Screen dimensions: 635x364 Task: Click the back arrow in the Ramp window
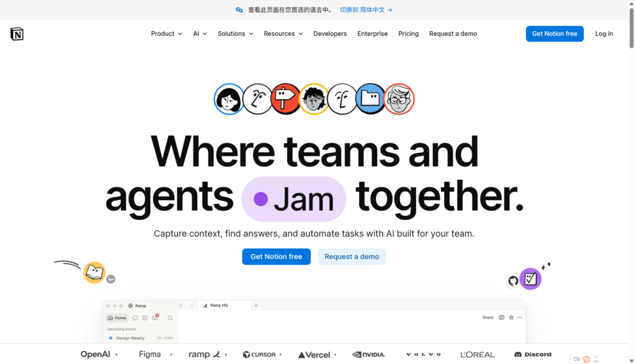pyautogui.click(x=181, y=305)
